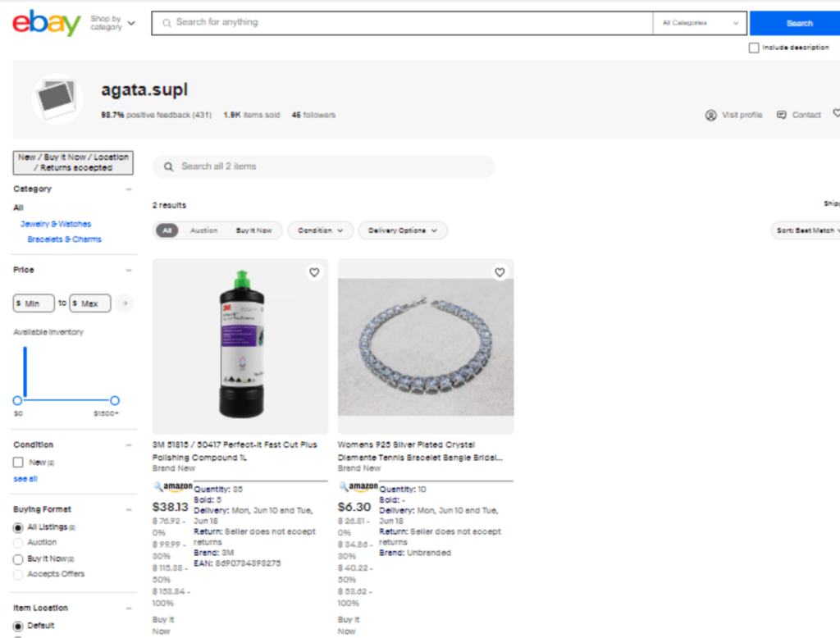The width and height of the screenshot is (840, 638).
Task: Click the 46 followers text
Action: click(x=313, y=115)
